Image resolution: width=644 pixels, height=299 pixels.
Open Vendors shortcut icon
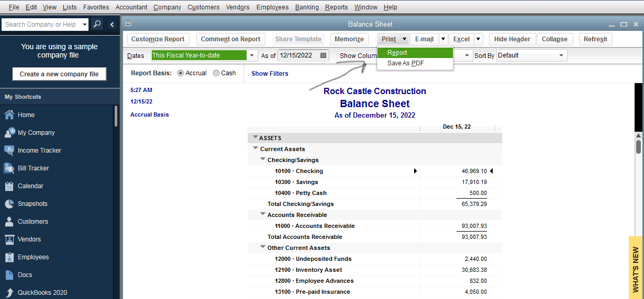[9, 239]
